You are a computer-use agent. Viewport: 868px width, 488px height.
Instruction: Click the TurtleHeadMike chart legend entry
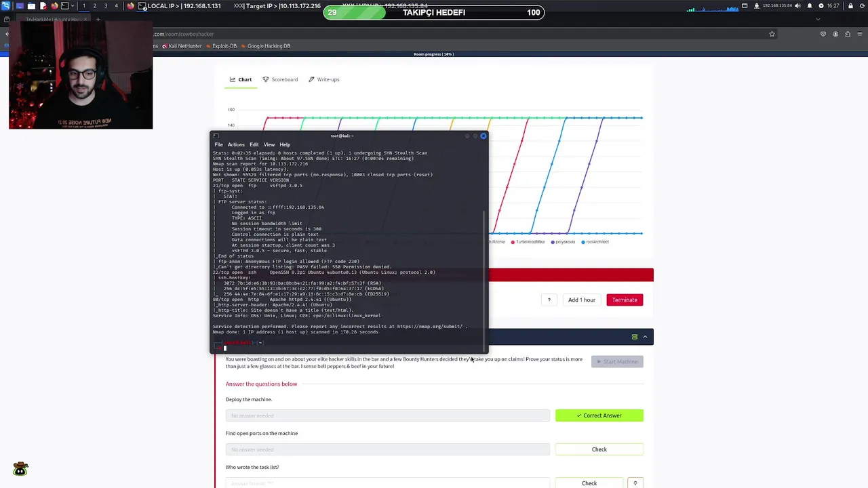(528, 242)
